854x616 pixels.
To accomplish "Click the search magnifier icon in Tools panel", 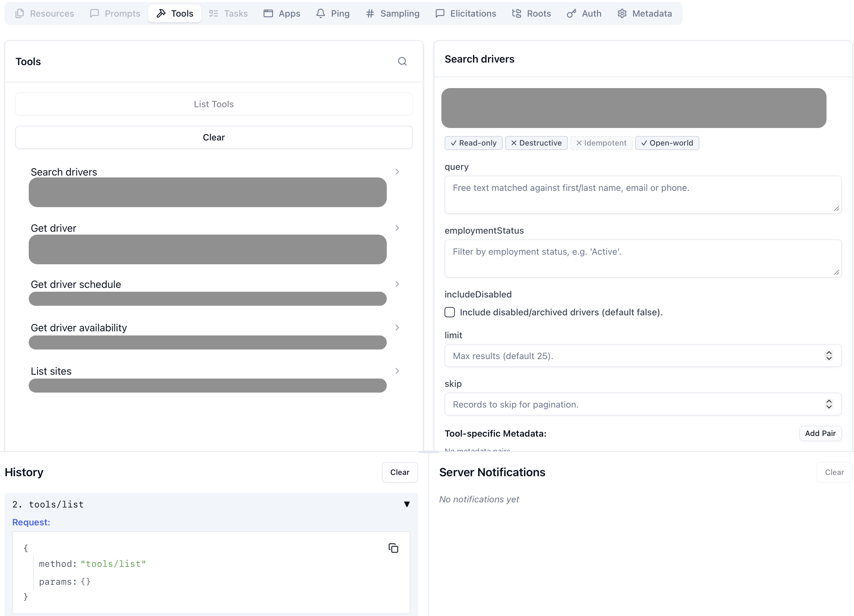I will (x=402, y=61).
